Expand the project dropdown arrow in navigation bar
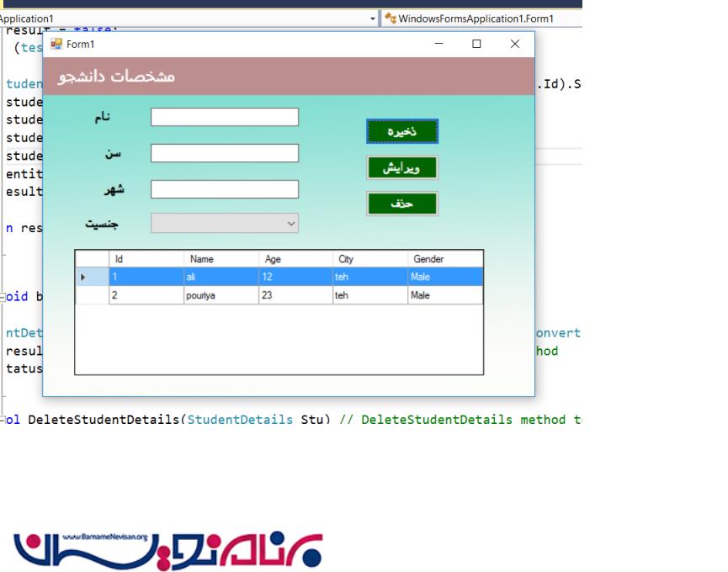This screenshot has width=728, height=572. point(373,19)
